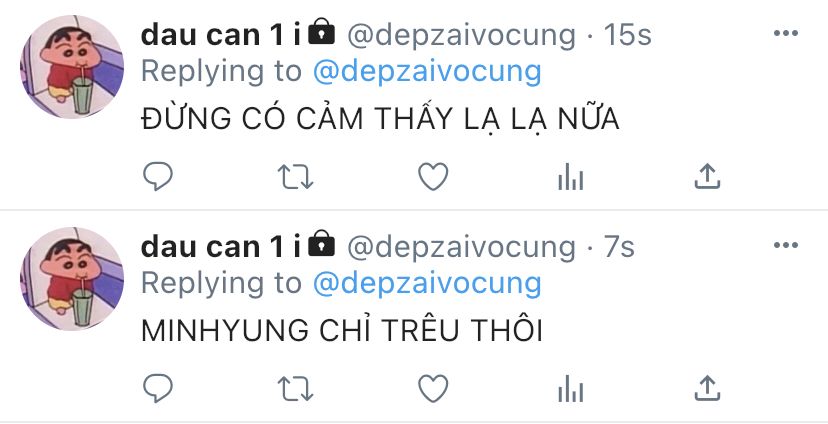
Task: Reply to the "MINHYUNG CHỈ TRÊU THÔI" tweet
Action: [x=158, y=389]
